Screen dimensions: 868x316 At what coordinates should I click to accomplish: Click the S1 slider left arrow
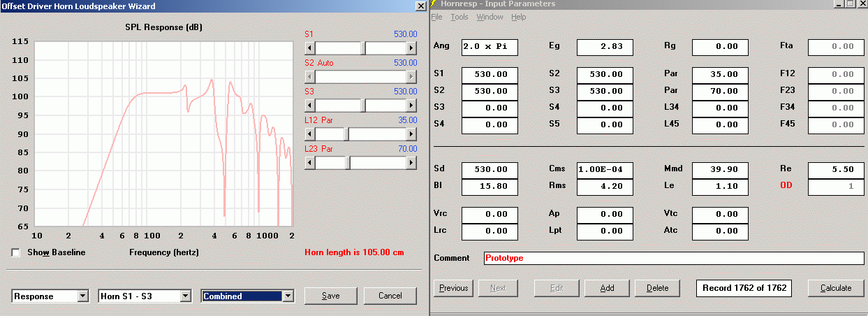(310, 48)
